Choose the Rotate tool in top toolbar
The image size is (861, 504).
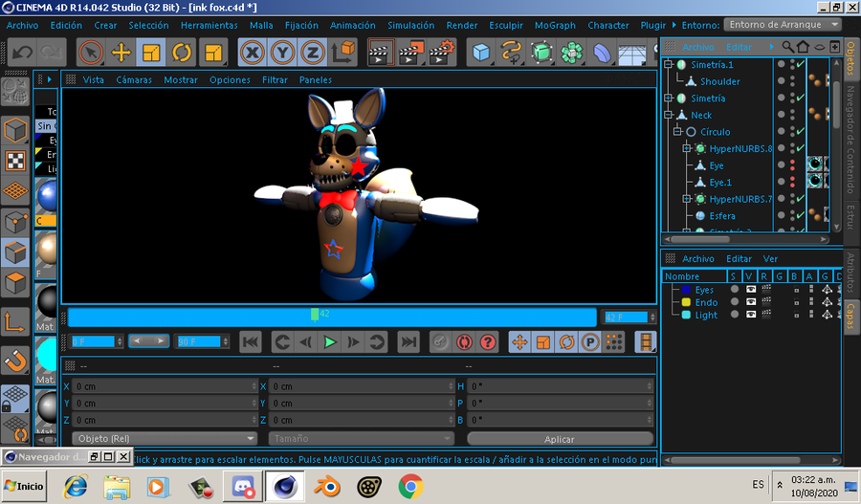[x=181, y=53]
